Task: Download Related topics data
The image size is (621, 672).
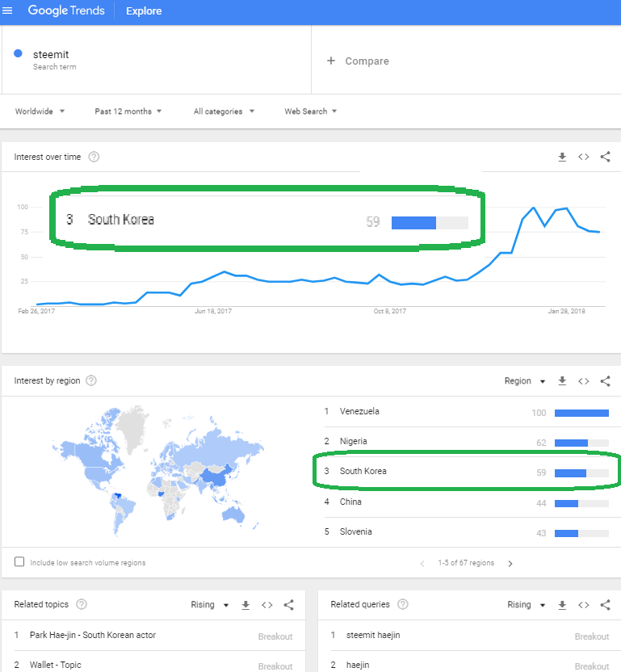Action: tap(245, 605)
